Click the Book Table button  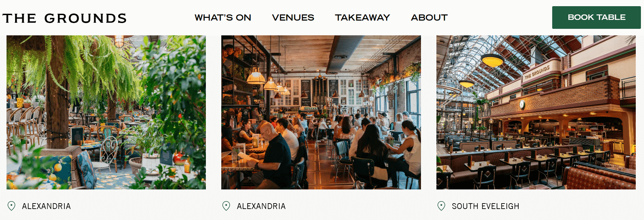tap(596, 18)
